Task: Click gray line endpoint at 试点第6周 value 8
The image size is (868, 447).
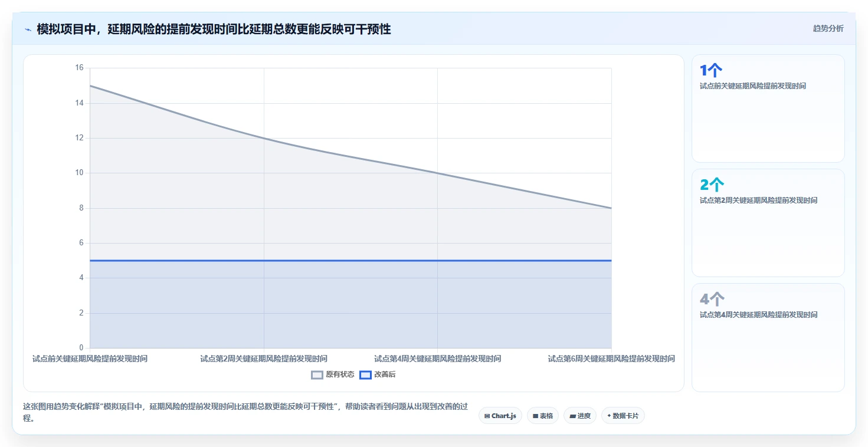Action: (x=611, y=208)
